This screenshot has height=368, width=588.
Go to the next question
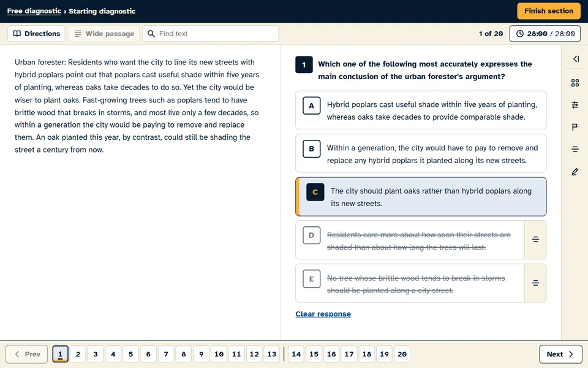560,354
